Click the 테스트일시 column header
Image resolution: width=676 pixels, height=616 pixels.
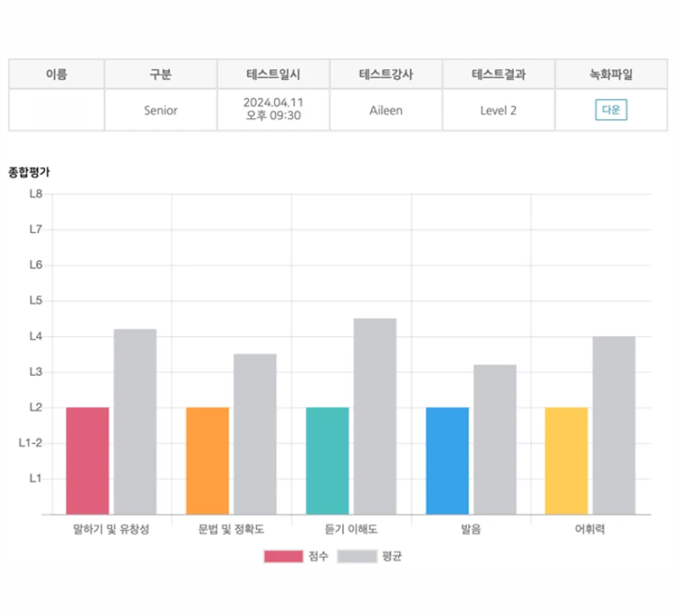click(x=273, y=74)
